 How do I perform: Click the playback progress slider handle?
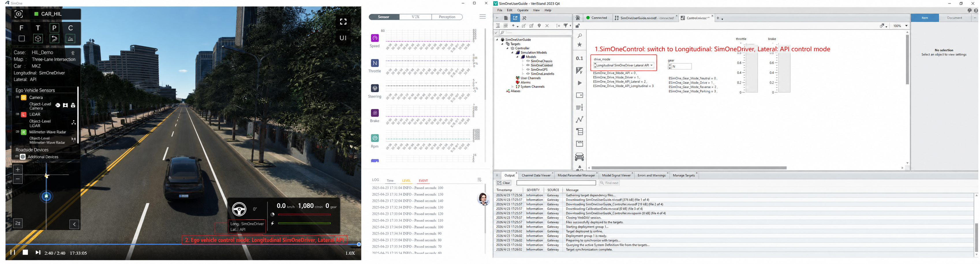tap(358, 244)
